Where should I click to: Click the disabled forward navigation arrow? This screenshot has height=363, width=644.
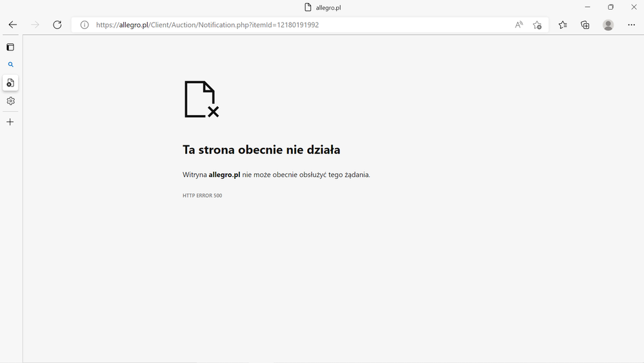pyautogui.click(x=35, y=25)
